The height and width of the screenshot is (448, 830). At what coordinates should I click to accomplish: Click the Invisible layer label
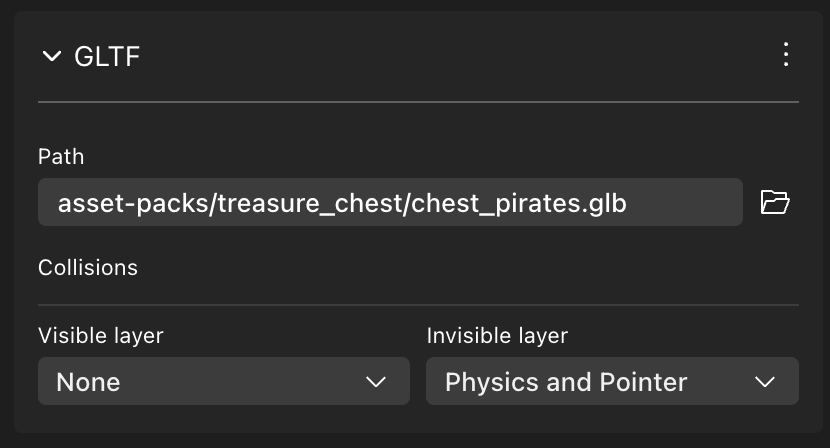497,335
